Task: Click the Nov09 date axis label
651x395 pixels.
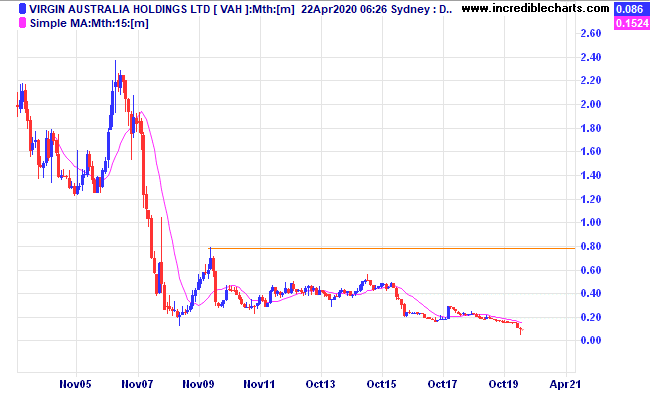Action: [198, 384]
